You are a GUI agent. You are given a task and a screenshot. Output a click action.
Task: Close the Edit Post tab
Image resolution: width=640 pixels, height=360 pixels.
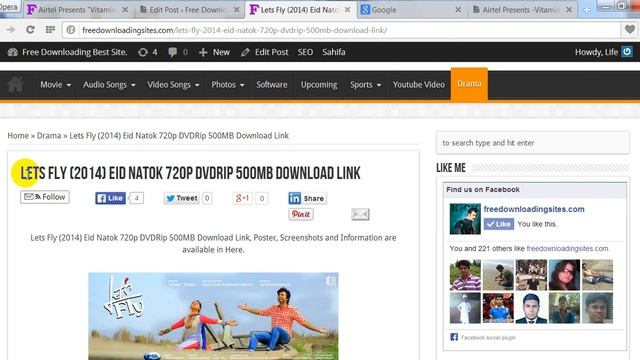pyautogui.click(x=236, y=9)
